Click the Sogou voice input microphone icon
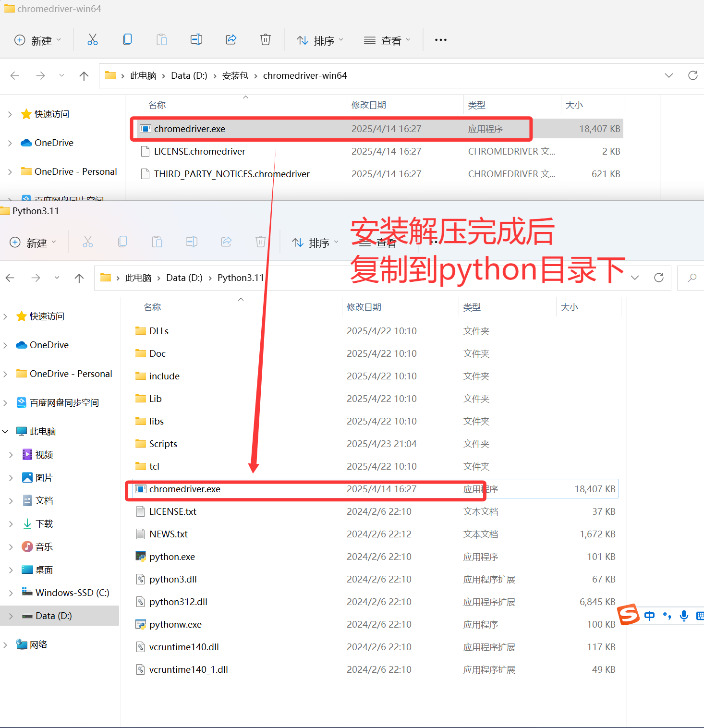Viewport: 704px width, 728px height. 684,616
